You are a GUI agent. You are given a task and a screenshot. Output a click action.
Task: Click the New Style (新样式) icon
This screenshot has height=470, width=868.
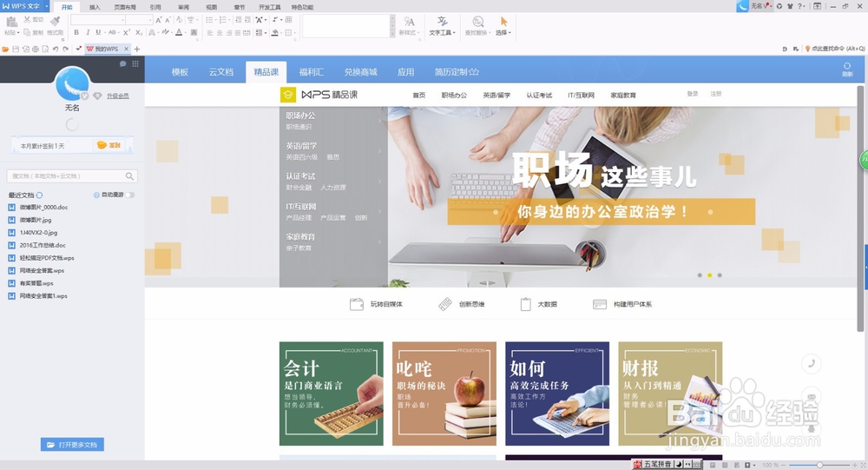409,23
